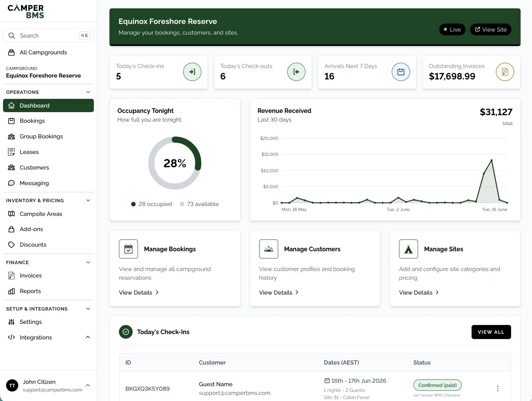Open the Dashboard menu item
The height and width of the screenshot is (401, 532).
tap(48, 106)
